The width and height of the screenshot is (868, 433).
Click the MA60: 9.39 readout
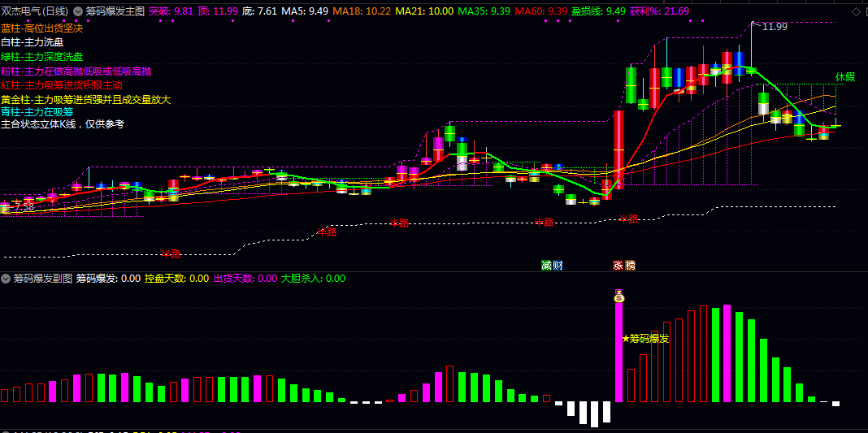point(541,11)
